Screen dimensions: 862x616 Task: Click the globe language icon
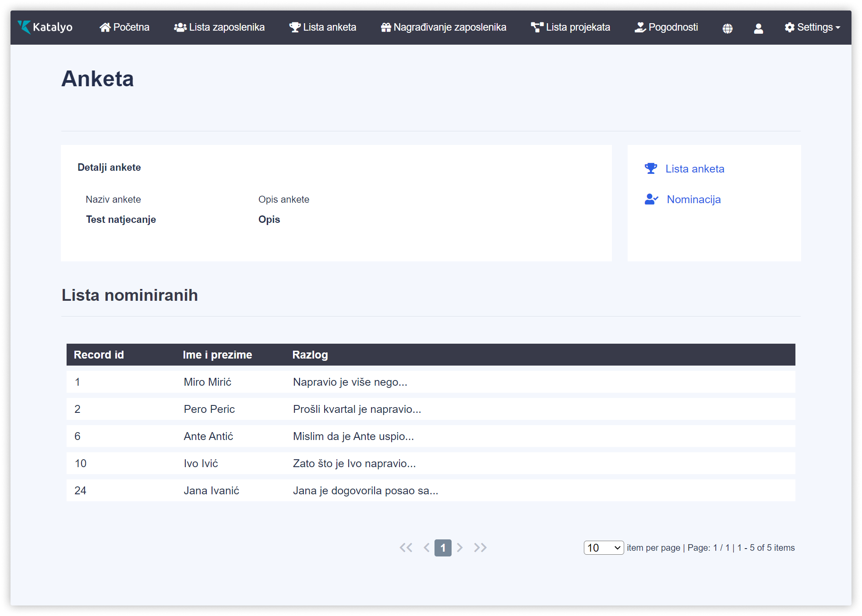coord(727,28)
